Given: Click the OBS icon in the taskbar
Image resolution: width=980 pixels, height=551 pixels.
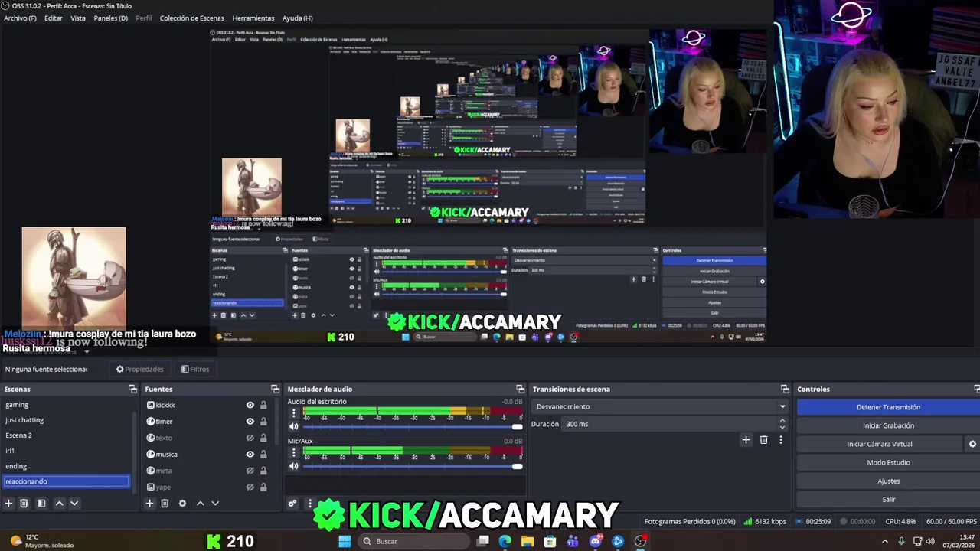Looking at the screenshot, I should [x=641, y=541].
